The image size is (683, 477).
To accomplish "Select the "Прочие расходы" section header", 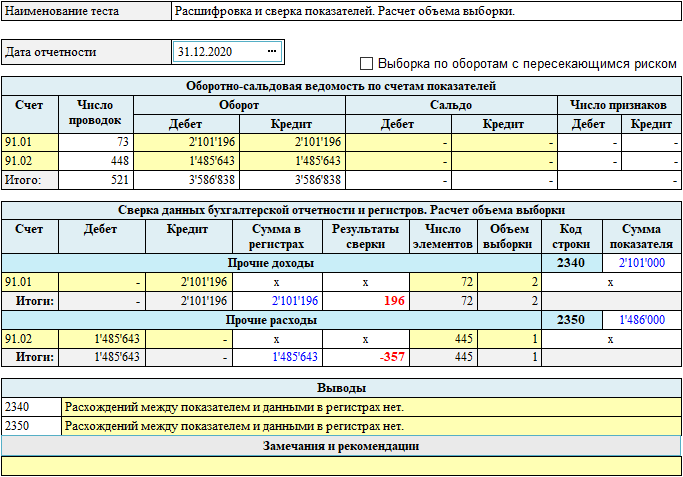I will [x=271, y=320].
